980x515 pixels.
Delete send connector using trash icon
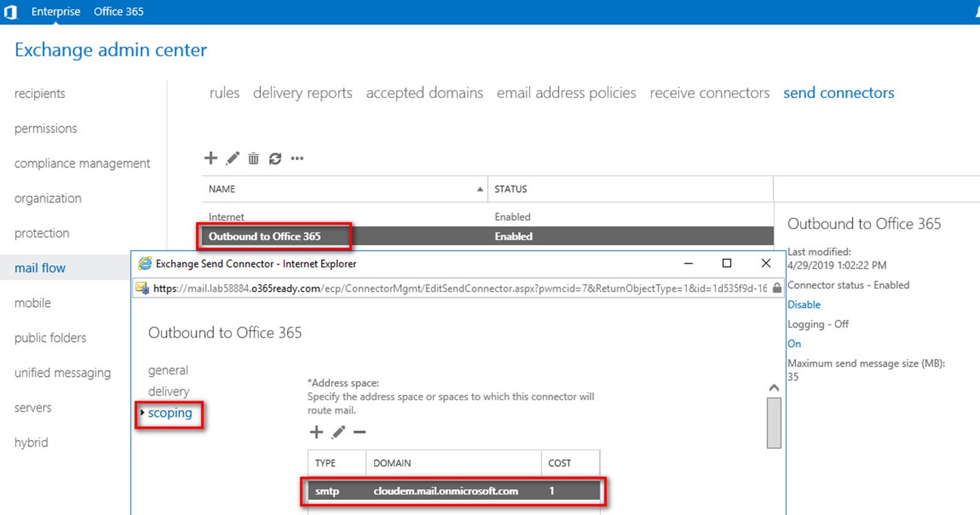click(254, 159)
